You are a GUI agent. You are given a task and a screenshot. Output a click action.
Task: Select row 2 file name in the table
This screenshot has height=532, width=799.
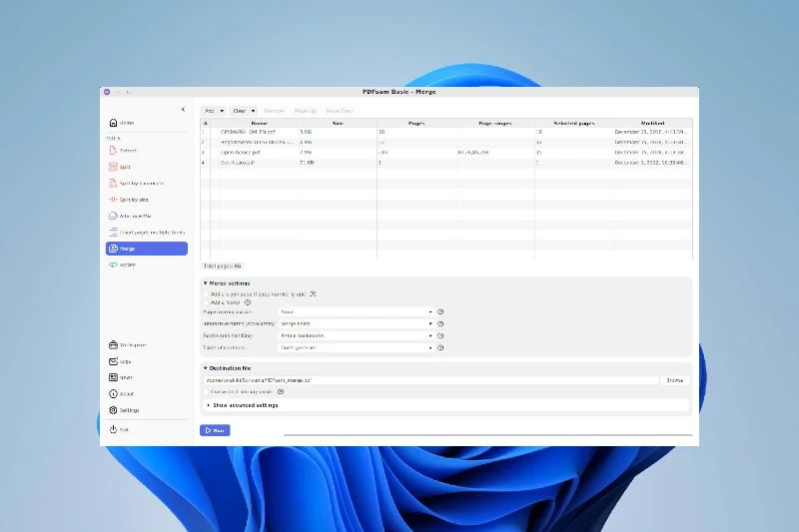[257, 142]
